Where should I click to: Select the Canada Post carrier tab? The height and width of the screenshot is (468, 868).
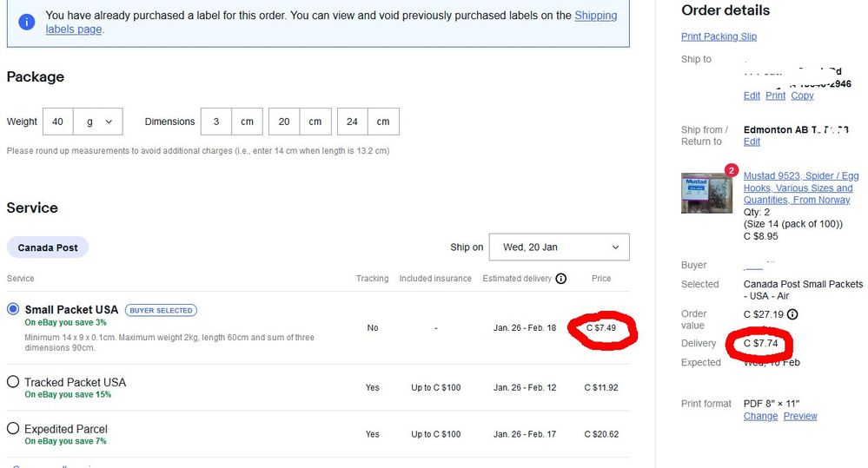[x=48, y=247]
